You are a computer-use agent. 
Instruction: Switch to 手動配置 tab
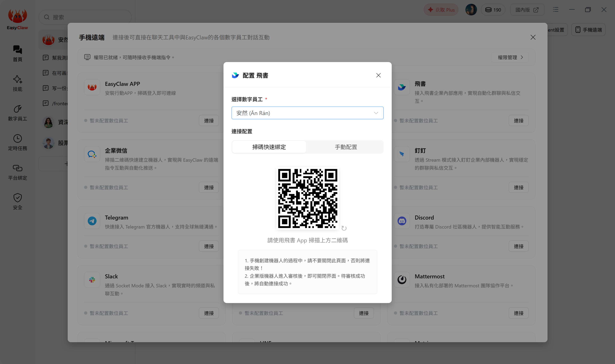tap(346, 147)
